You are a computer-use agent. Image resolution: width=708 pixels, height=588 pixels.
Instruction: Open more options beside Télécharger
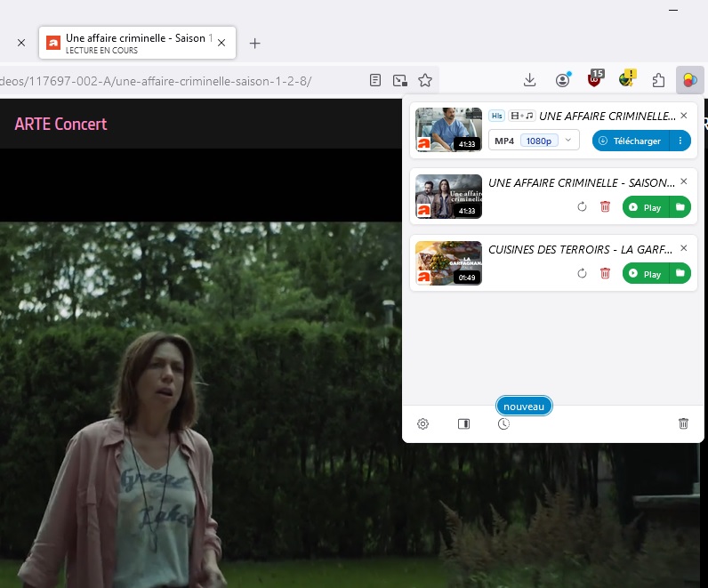point(681,141)
